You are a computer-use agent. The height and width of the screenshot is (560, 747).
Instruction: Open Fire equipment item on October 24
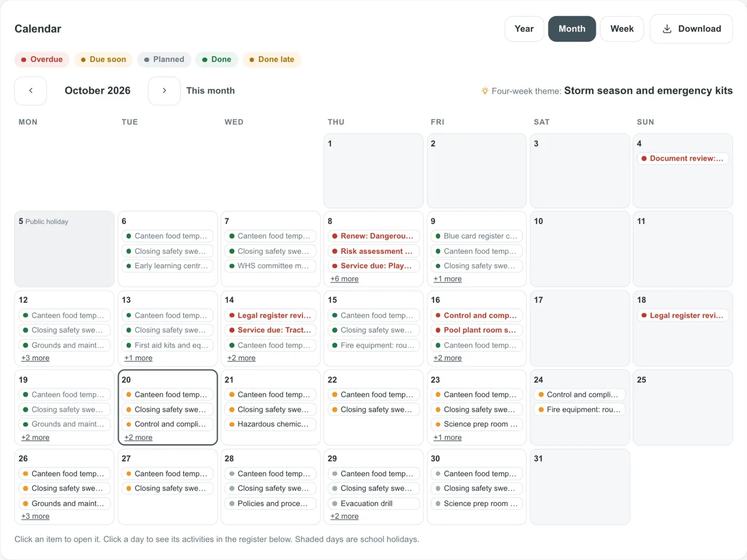[x=579, y=410]
